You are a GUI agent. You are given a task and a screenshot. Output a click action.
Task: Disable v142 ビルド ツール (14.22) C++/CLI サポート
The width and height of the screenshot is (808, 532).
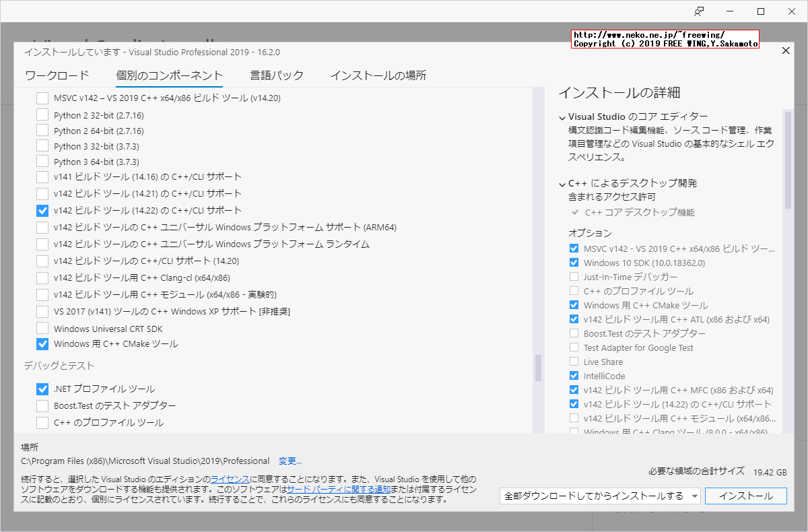click(x=42, y=210)
